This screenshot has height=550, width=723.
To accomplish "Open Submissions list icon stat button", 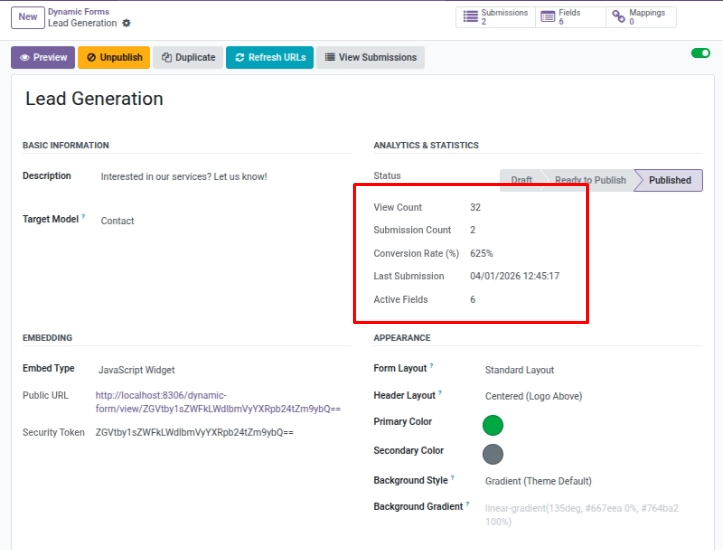I will pyautogui.click(x=470, y=17).
